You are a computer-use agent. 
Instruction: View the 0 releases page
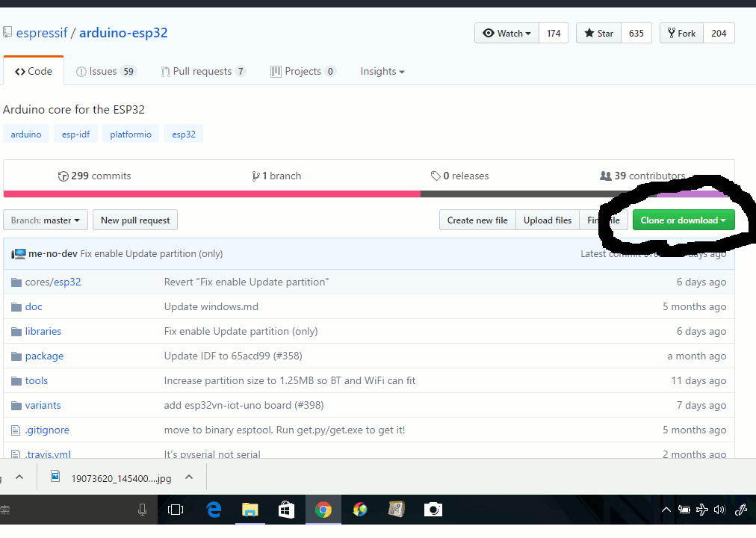pos(459,176)
